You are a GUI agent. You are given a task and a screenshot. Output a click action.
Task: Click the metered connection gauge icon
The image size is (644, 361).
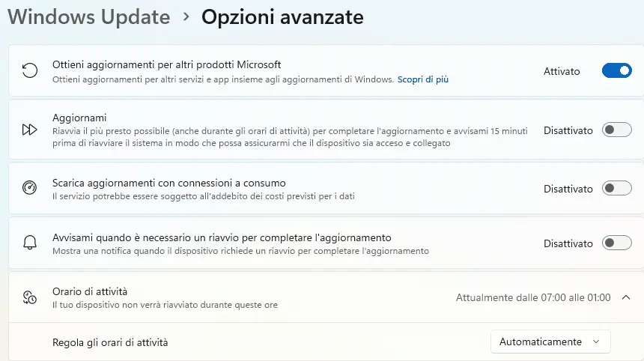(29, 188)
